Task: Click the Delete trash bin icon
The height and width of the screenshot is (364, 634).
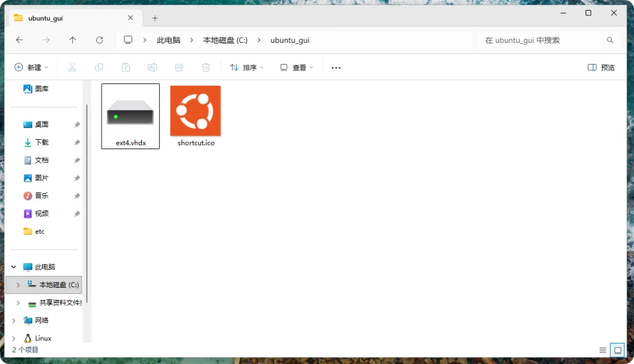Action: click(x=206, y=68)
